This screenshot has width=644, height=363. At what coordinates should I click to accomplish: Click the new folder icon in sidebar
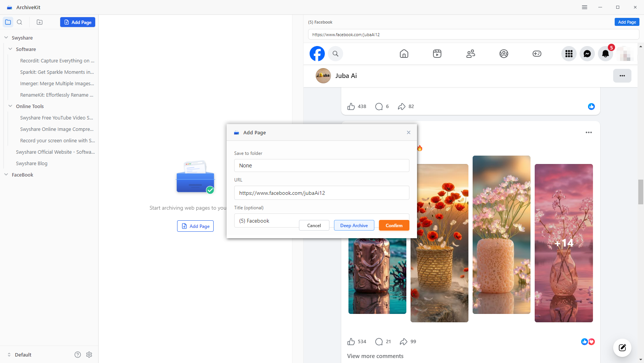40,22
